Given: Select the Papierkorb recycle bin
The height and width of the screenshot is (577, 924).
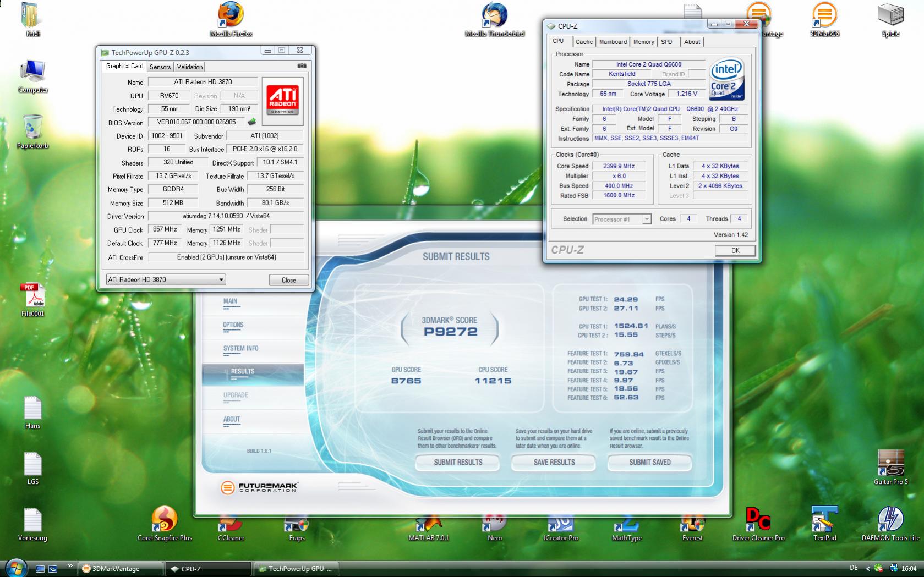Looking at the screenshot, I should click(33, 132).
